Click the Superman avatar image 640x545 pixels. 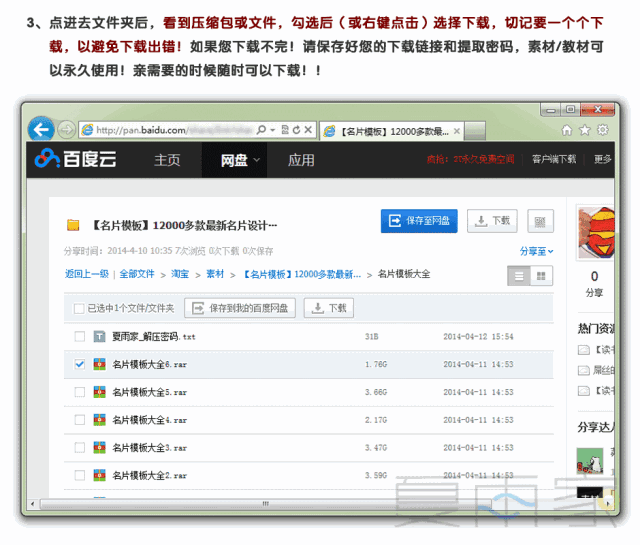click(596, 233)
